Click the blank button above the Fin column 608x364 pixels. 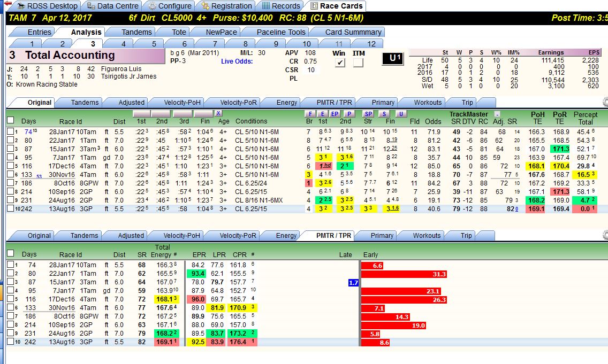point(203,113)
